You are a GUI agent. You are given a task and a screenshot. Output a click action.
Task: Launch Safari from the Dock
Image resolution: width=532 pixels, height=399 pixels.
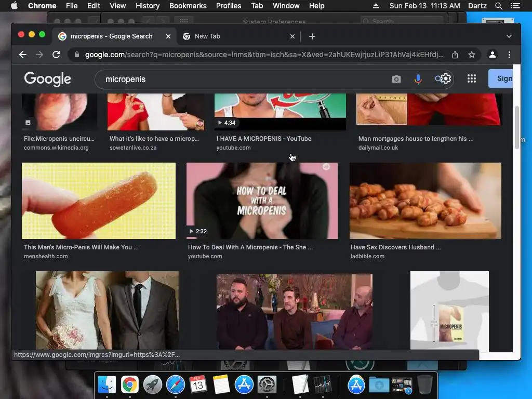point(176,384)
